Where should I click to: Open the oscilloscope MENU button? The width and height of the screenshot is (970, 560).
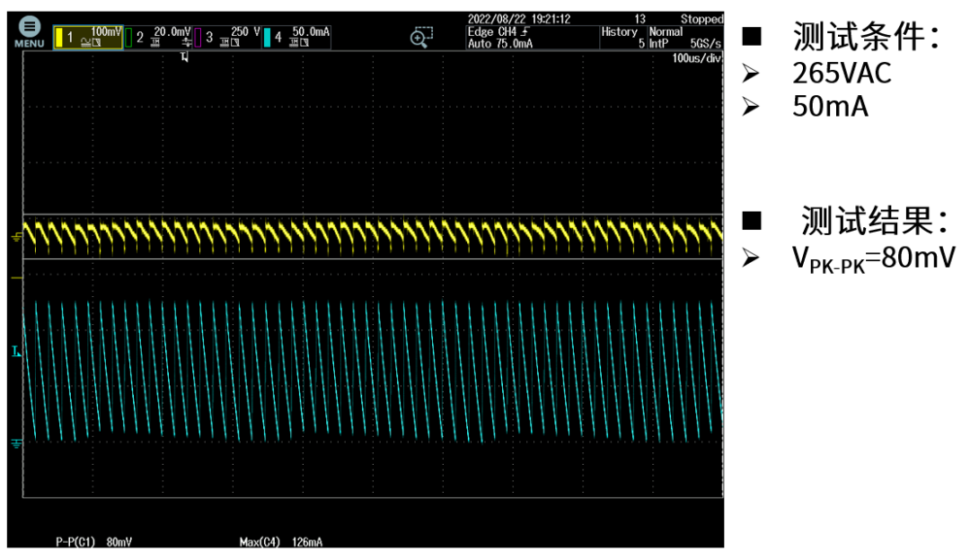(30, 32)
